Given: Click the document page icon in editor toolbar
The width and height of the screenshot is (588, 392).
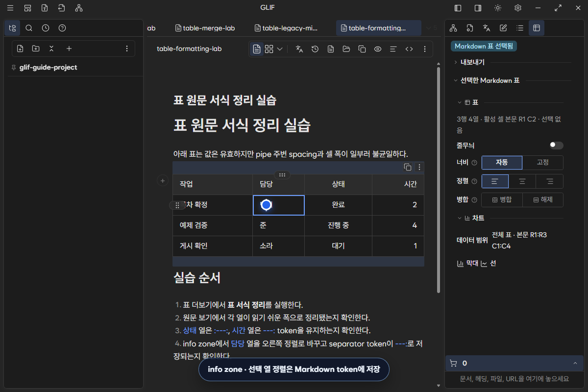Looking at the screenshot, I should click(x=331, y=49).
